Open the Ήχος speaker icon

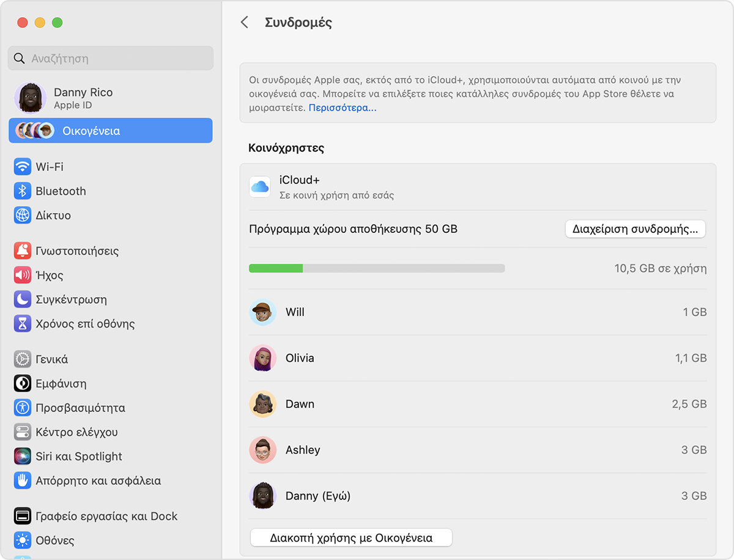pyautogui.click(x=23, y=275)
